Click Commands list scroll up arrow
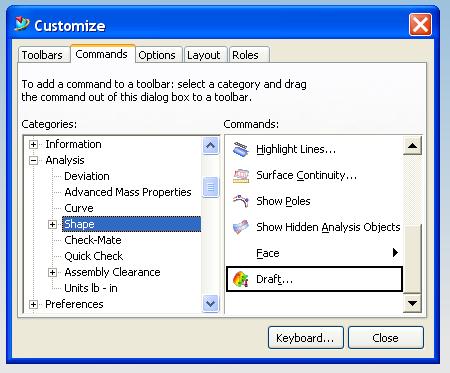Viewport: 450px width, 373px height. pyautogui.click(x=412, y=146)
